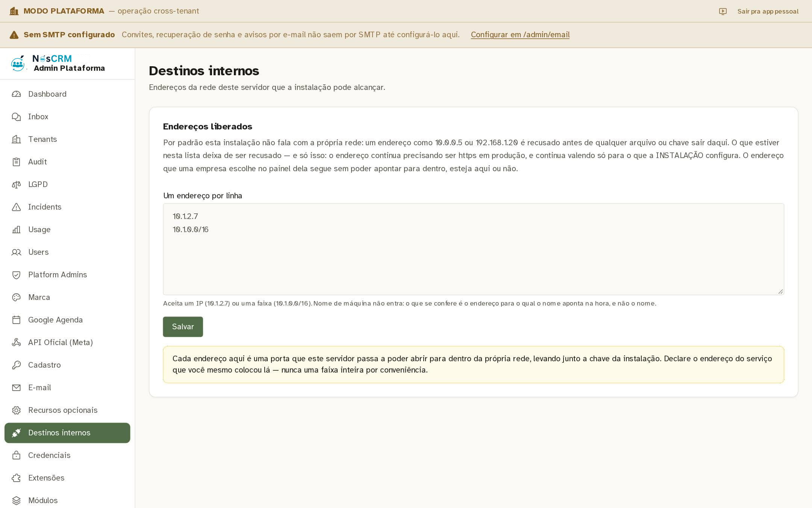Click the Inbox chat bubbles icon
This screenshot has height=508, width=812.
pyautogui.click(x=16, y=117)
